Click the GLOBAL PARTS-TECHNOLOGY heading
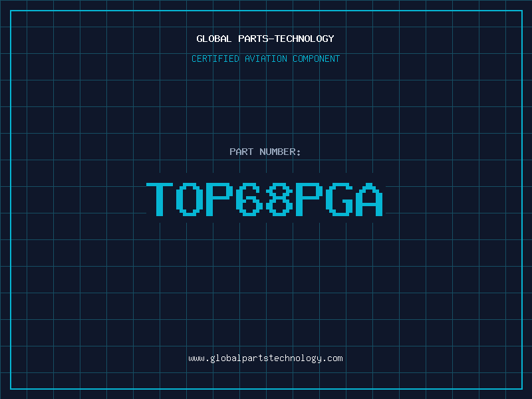532x399 pixels. point(265,39)
